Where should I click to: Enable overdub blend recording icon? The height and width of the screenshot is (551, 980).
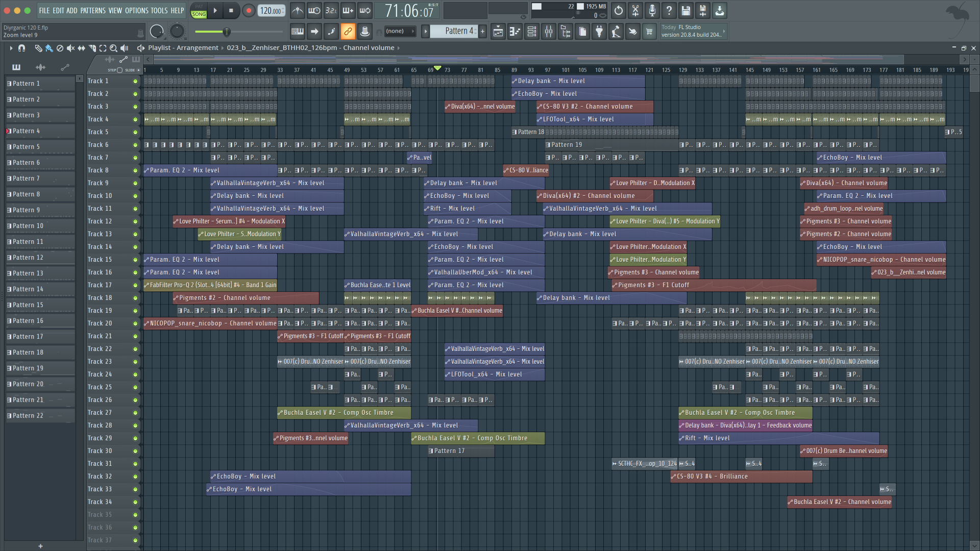pos(348,10)
